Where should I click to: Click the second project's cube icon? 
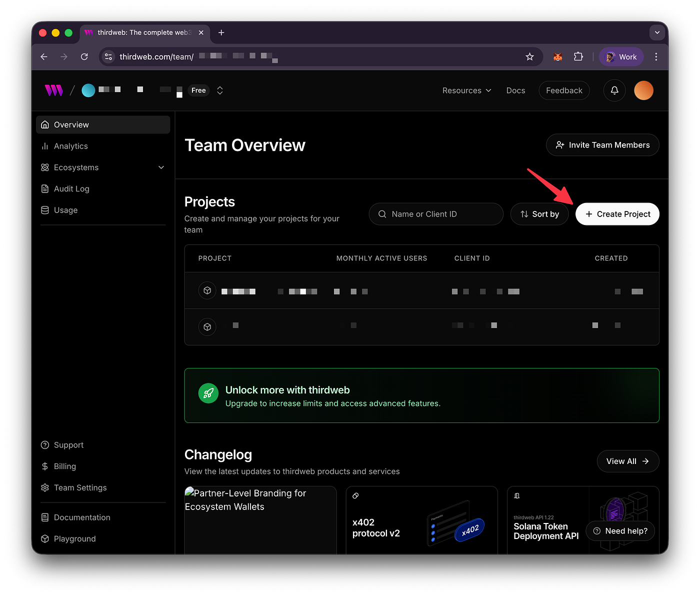pyautogui.click(x=207, y=327)
